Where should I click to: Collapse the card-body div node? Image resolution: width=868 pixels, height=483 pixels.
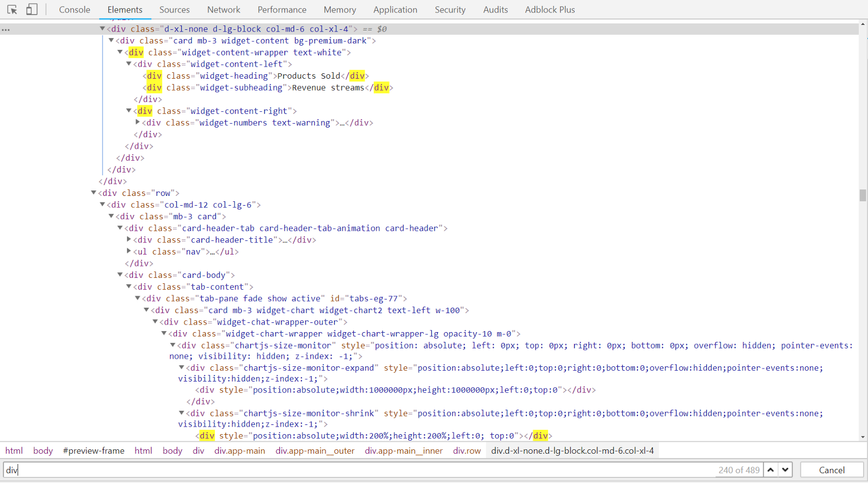tap(120, 275)
